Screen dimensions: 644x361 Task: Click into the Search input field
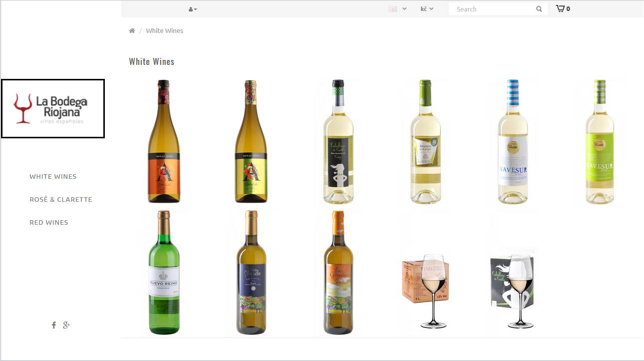(492, 9)
